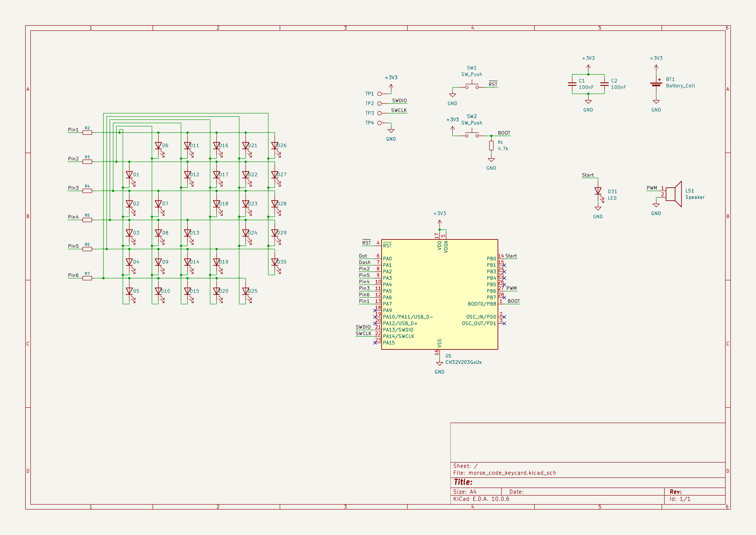This screenshot has height=535, width=756.
Task: Select LED D6 in the matrix
Action: tap(158, 146)
